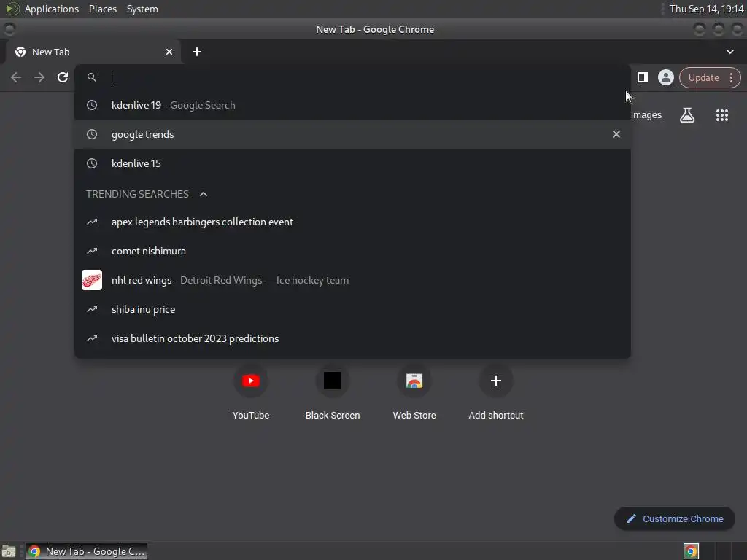Click the trending arrow beside comet nishimura

coord(92,251)
